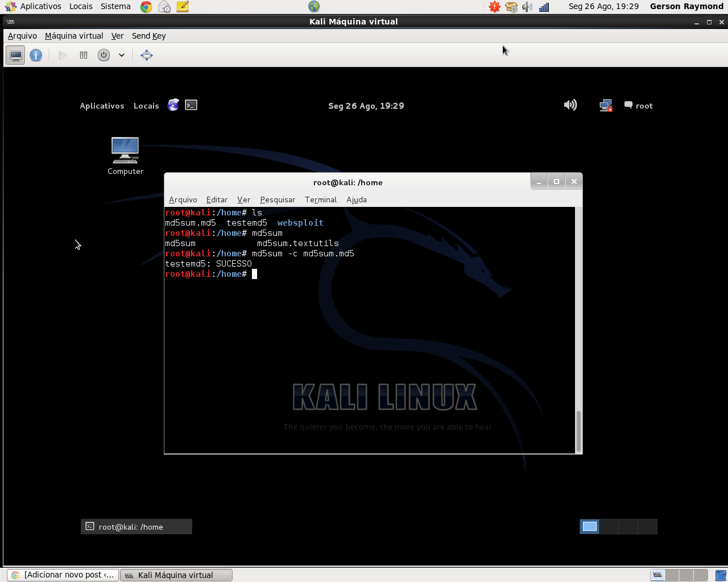Open terminal Ver menu
The width and height of the screenshot is (728, 582).
pyautogui.click(x=243, y=199)
